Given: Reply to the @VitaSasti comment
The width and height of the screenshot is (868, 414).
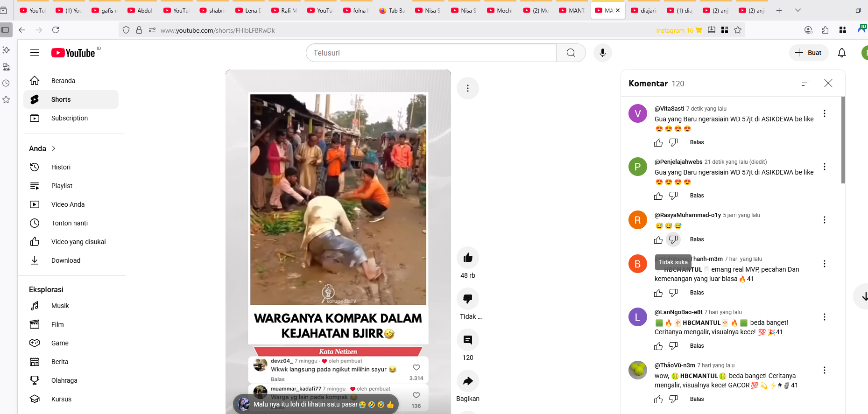Looking at the screenshot, I should click(697, 142).
